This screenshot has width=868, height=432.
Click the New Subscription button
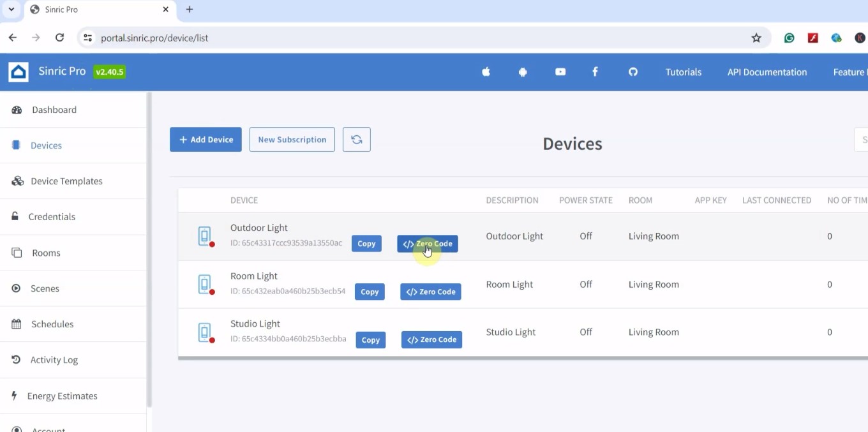tap(292, 140)
